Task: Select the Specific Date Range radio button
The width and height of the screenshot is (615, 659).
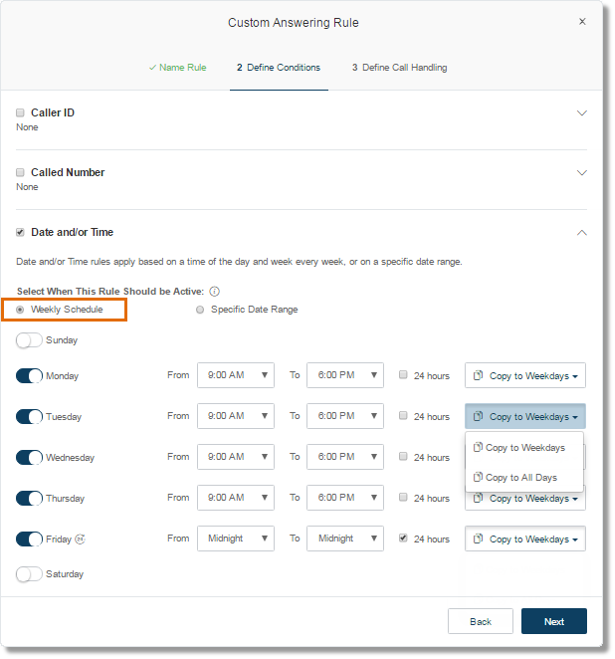Action: pos(200,309)
